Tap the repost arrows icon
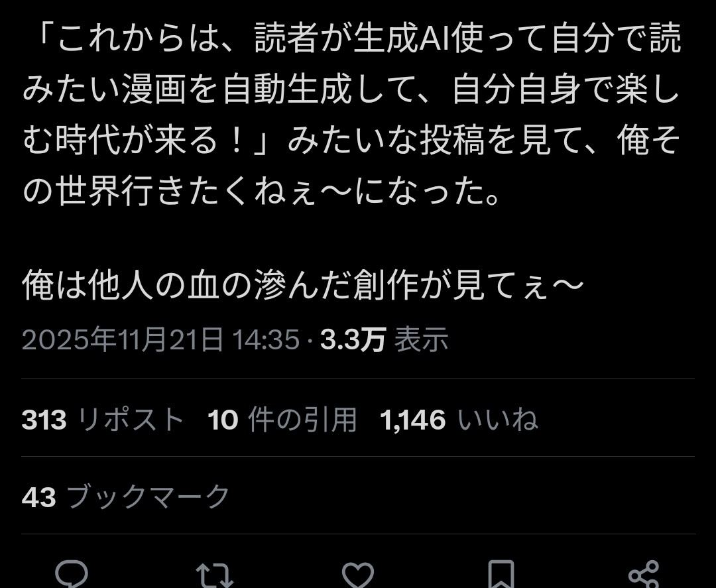716x588 pixels. point(215,575)
